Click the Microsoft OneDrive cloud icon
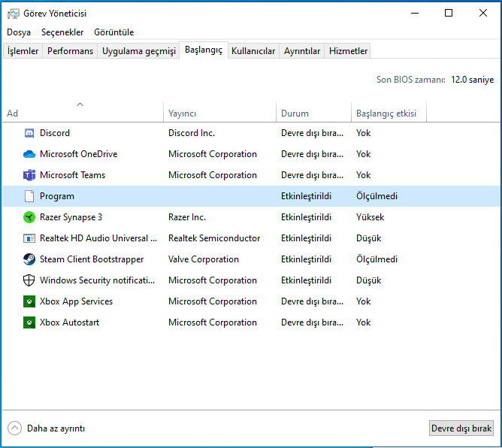This screenshot has width=502, height=448. tap(29, 154)
